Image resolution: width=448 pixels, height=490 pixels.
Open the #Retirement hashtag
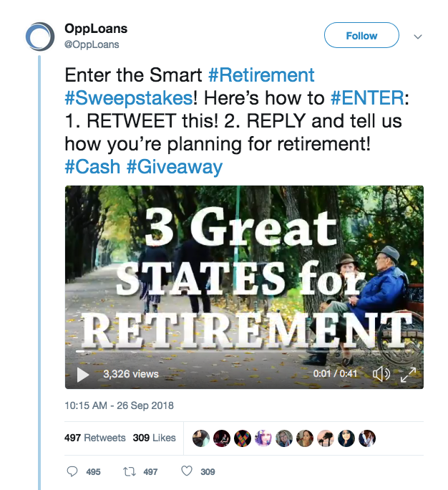261,75
